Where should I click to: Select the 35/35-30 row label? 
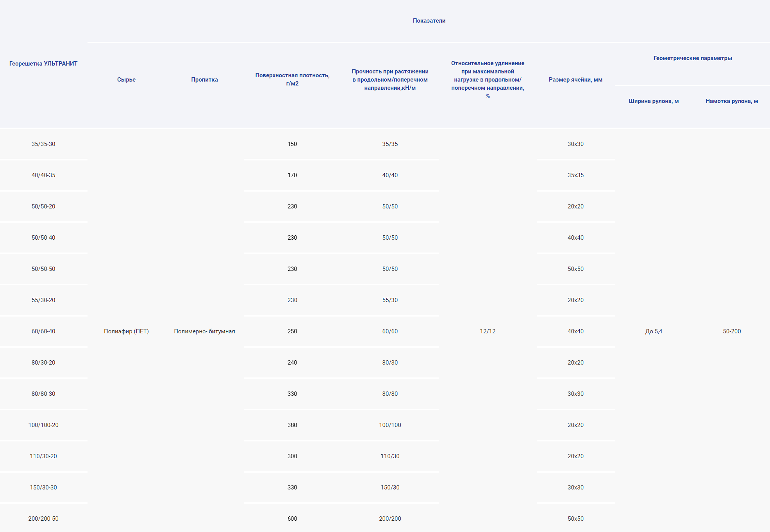[x=43, y=144]
